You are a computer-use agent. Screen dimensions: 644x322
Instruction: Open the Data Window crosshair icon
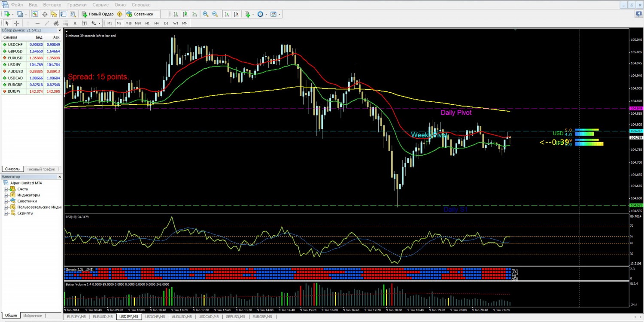click(x=45, y=14)
